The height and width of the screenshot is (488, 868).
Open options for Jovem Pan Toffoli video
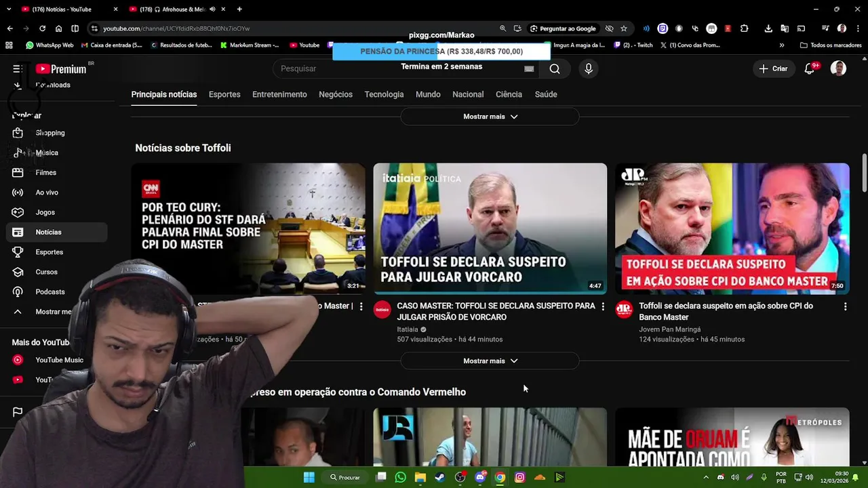(845, 307)
